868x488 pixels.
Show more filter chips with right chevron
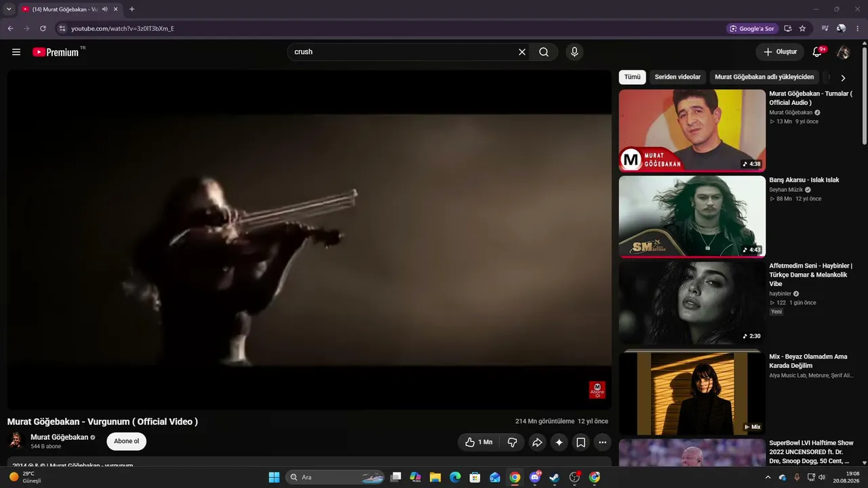pyautogui.click(x=843, y=78)
